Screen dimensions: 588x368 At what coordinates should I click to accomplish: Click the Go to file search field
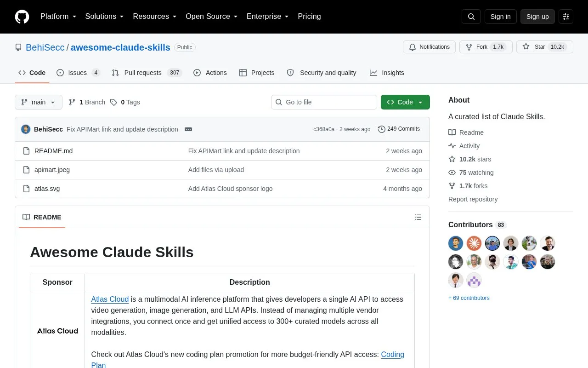tap(324, 102)
